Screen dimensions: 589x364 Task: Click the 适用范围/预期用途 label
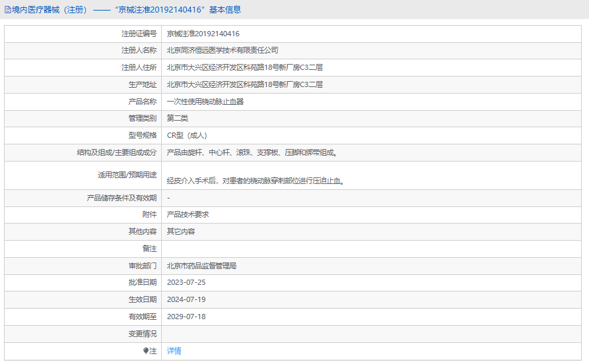(x=127, y=175)
